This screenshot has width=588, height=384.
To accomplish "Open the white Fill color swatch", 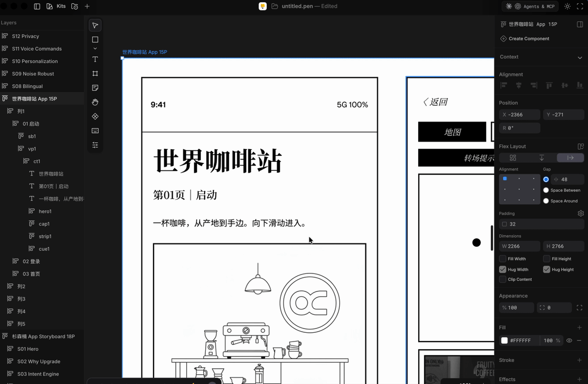I will point(504,340).
